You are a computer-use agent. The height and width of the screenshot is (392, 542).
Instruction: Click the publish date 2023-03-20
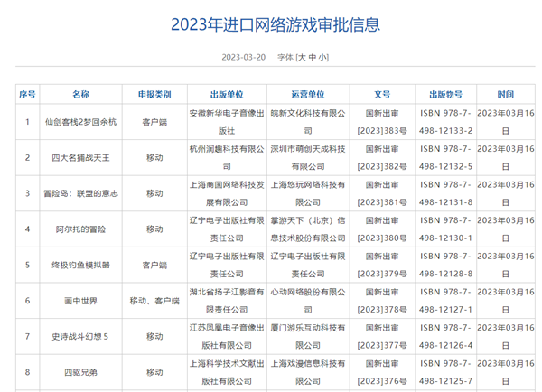pyautogui.click(x=243, y=57)
